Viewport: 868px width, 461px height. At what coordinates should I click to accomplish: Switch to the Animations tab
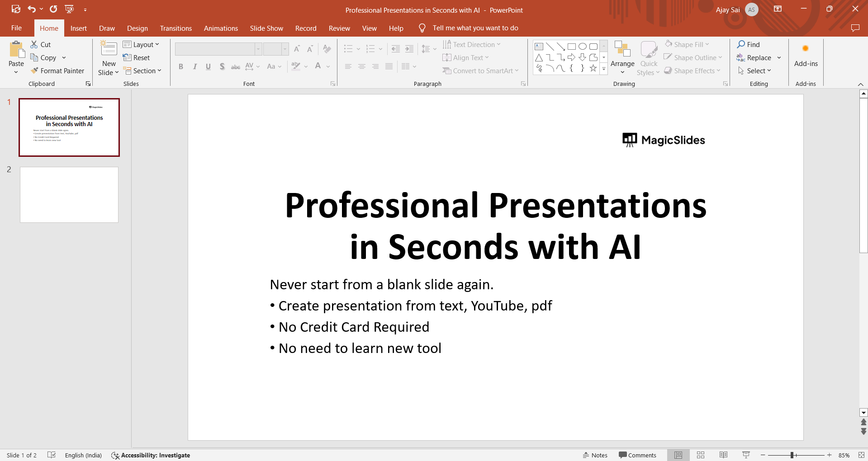point(221,28)
